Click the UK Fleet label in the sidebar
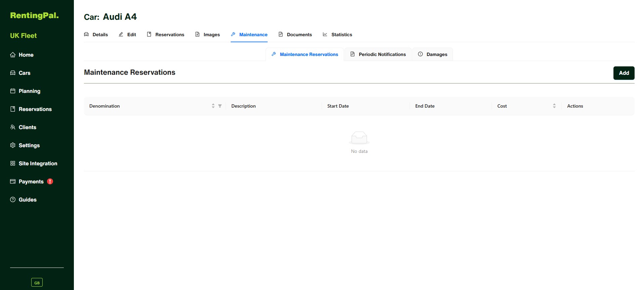Viewport: 644px width, 290px height. (x=24, y=36)
